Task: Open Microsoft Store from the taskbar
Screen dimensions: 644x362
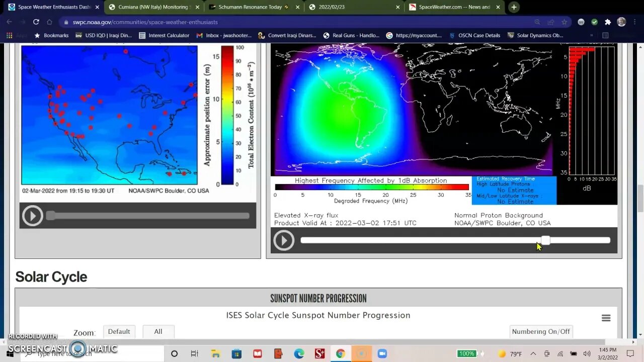Action: (236, 354)
